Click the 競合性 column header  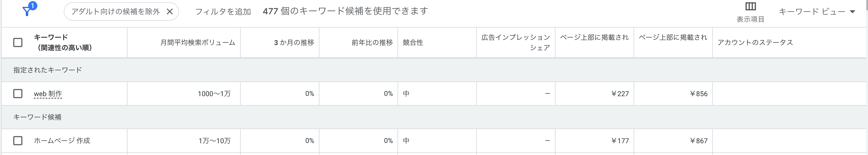coord(413,42)
